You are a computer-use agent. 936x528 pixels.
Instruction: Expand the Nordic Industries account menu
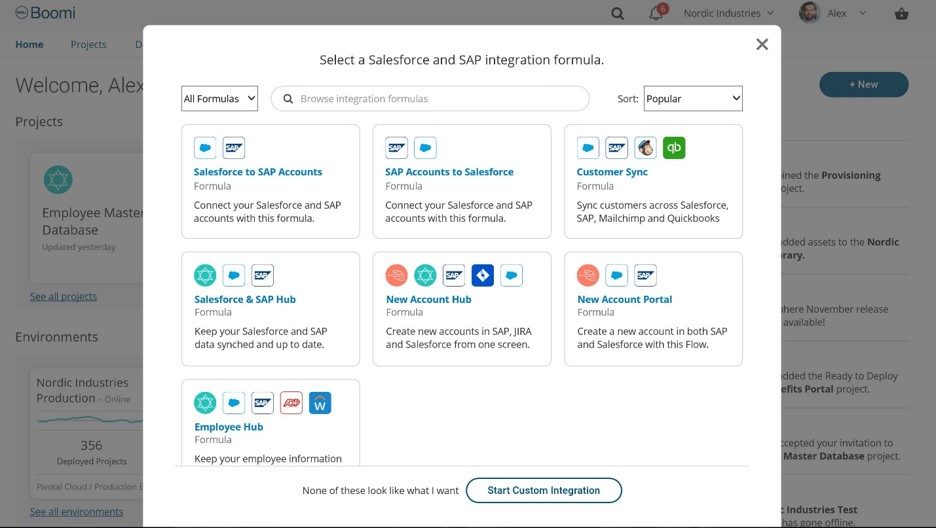pyautogui.click(x=728, y=13)
